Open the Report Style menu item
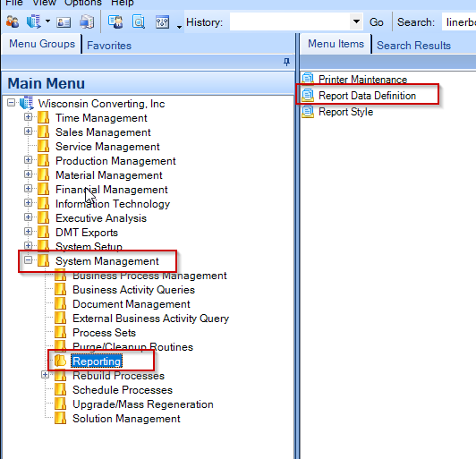Image resolution: width=476 pixels, height=459 pixels. click(345, 112)
